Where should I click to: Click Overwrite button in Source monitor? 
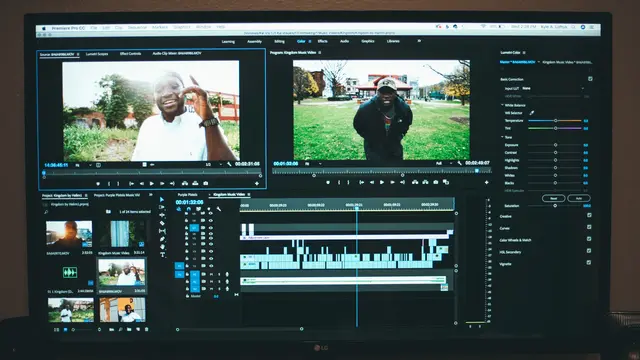195,184
